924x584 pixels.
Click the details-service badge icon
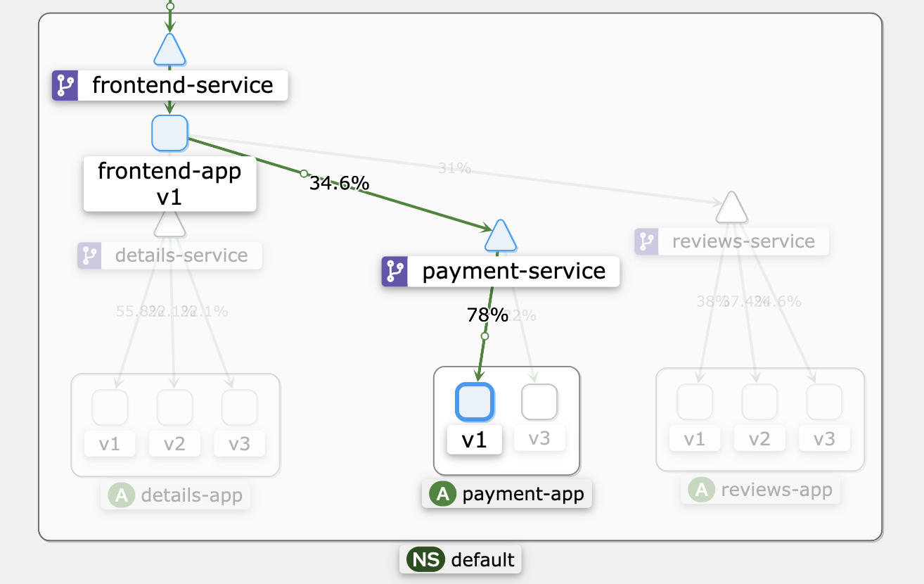coord(89,255)
